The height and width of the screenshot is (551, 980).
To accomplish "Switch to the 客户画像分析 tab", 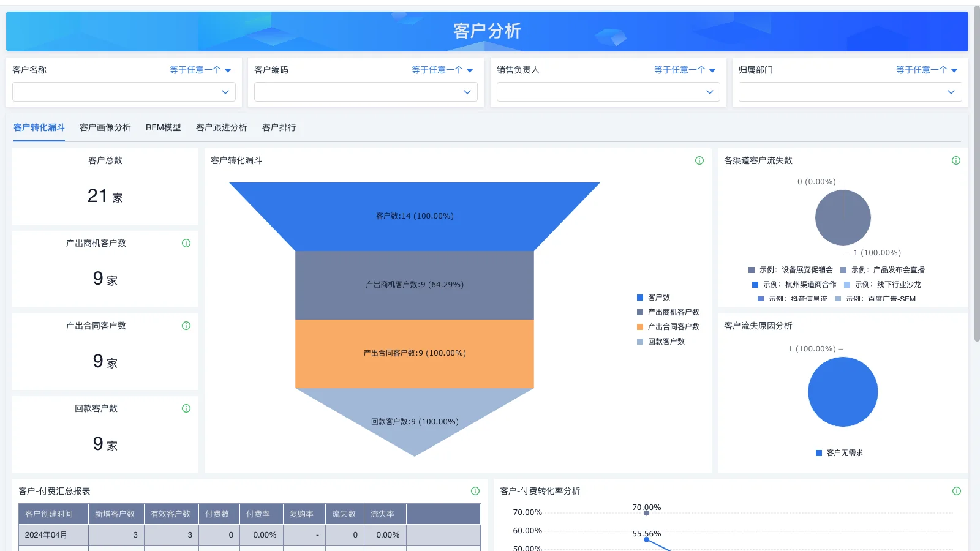I will [105, 127].
